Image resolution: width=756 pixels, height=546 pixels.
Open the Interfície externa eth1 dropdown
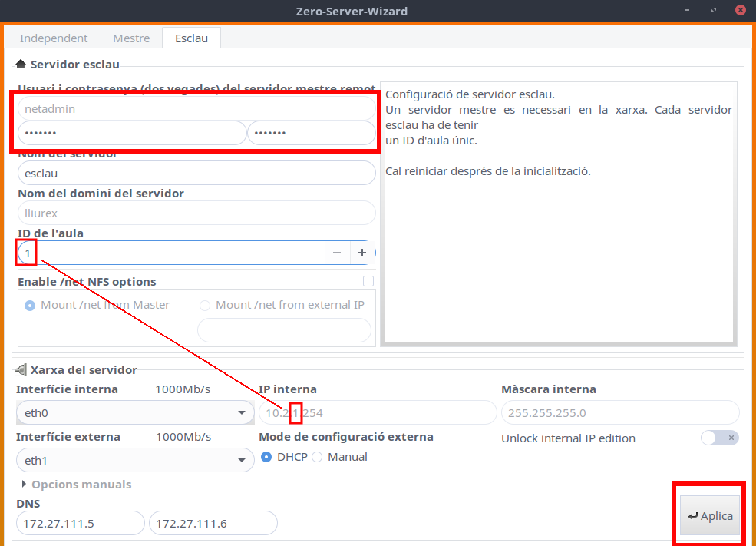coord(134,461)
